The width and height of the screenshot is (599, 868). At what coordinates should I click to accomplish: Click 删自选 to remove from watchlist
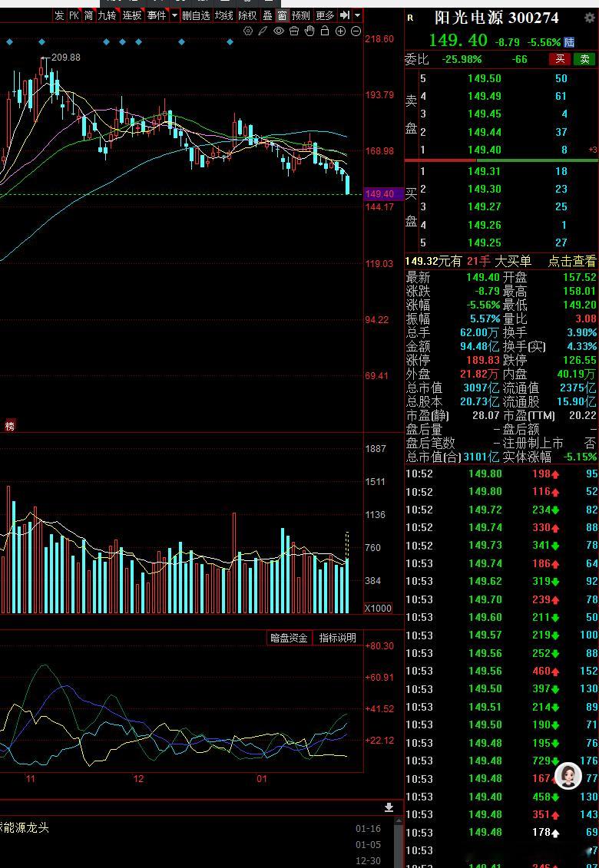[x=197, y=15]
